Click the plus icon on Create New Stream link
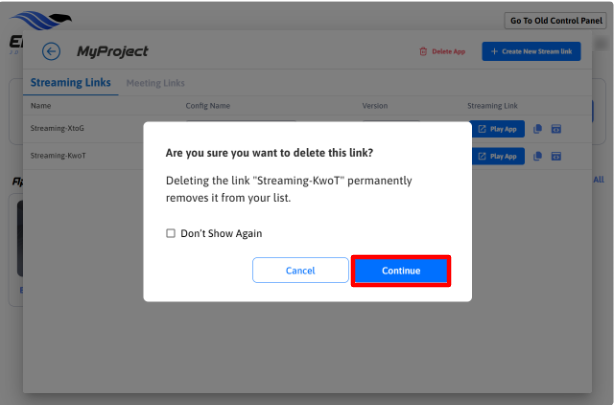Screen dimensions: 614x405 [494, 51]
